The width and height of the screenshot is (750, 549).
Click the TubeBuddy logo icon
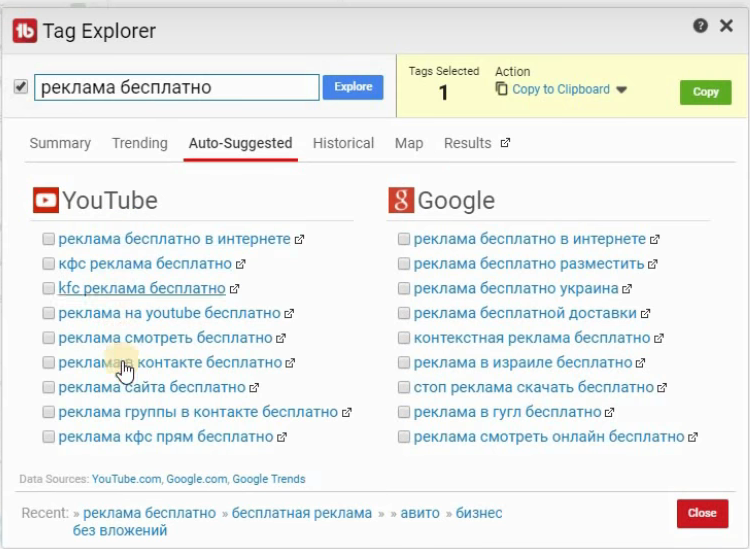coord(25,31)
